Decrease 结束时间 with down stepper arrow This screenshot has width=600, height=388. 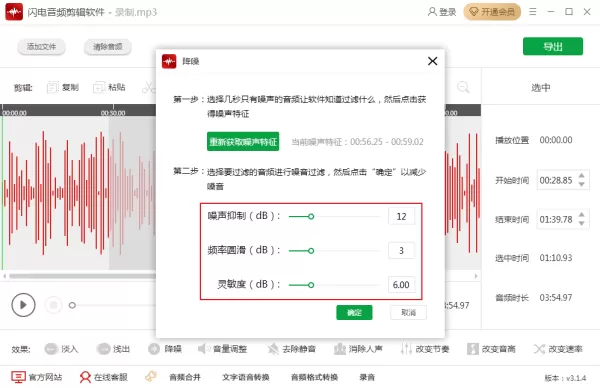coord(582,223)
